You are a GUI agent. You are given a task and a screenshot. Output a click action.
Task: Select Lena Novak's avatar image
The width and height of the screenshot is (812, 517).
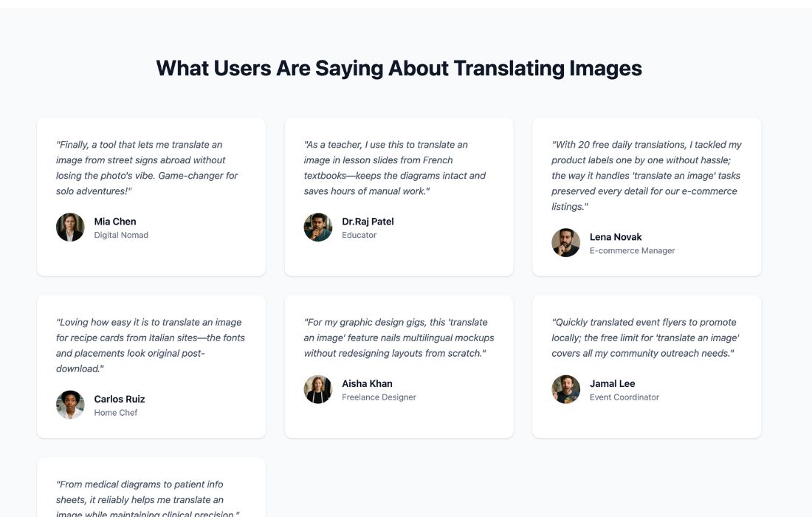pos(566,243)
